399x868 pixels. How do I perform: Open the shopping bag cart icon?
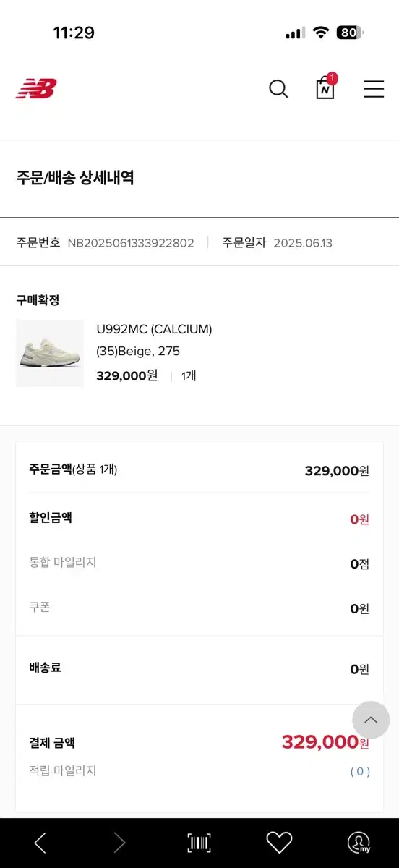point(325,88)
